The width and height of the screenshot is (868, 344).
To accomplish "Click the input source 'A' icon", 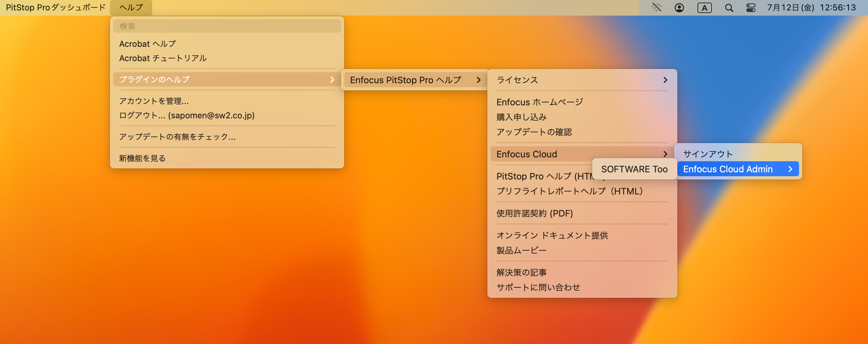I will coord(705,7).
